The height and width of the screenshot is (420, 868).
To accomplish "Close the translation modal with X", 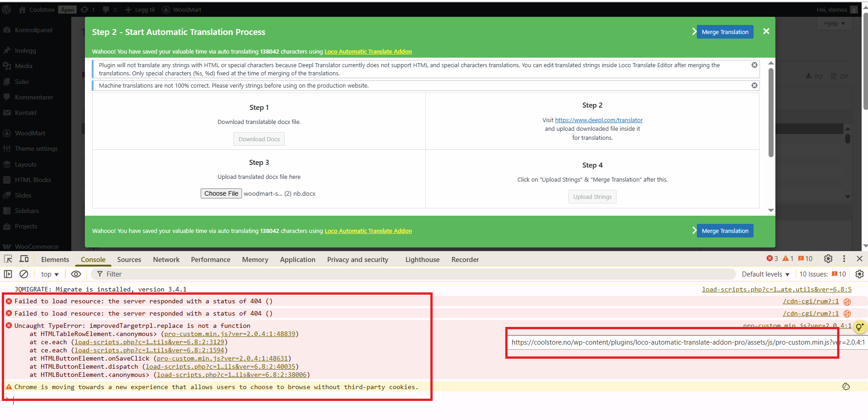I will pos(766,31).
